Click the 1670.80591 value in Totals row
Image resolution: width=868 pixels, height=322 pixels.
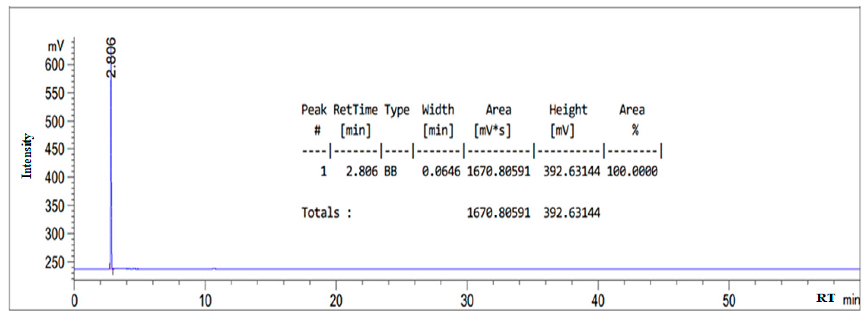click(x=498, y=213)
